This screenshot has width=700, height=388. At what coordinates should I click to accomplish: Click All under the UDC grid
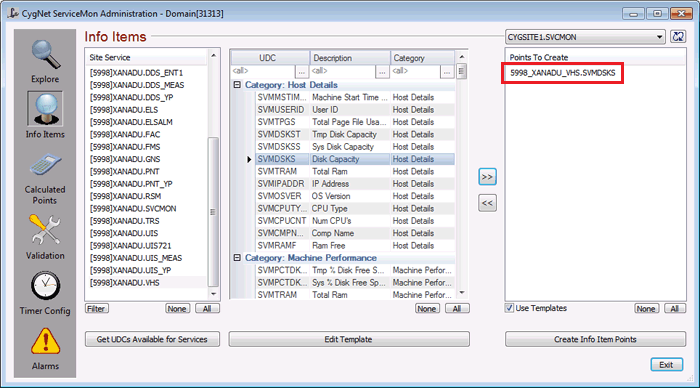[x=457, y=309]
